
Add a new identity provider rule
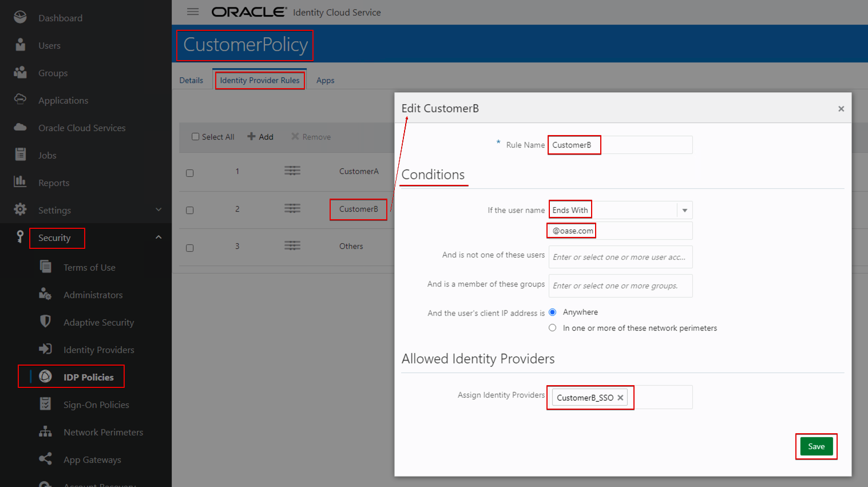click(260, 137)
